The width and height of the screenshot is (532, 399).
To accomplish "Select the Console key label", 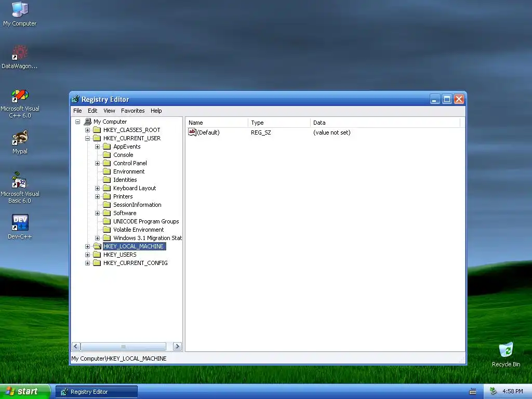I will tap(123, 155).
